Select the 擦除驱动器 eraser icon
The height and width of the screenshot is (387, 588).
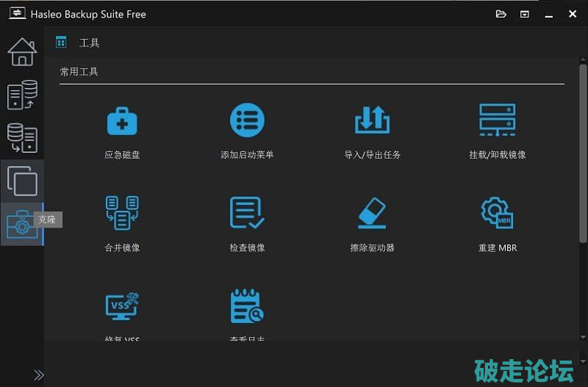372,213
